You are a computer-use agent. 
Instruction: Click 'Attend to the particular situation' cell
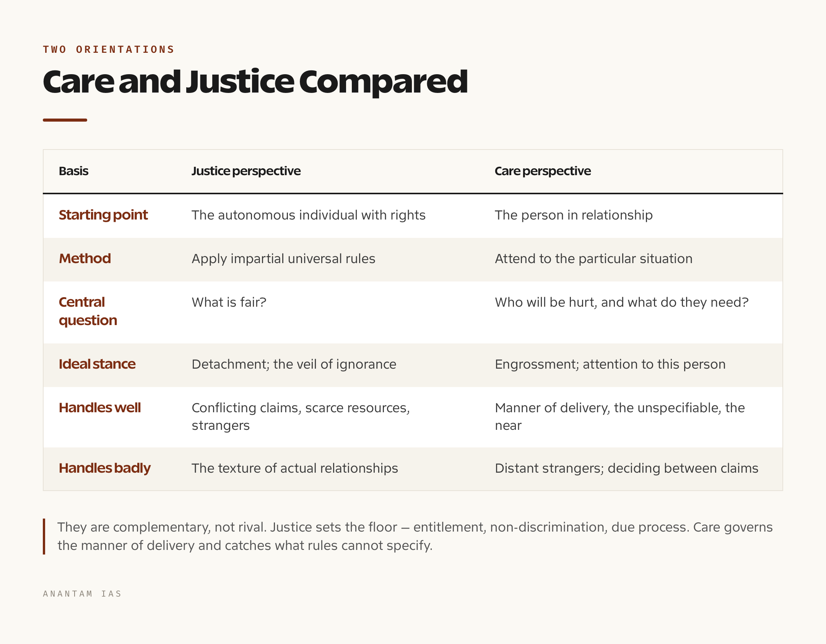point(593,259)
